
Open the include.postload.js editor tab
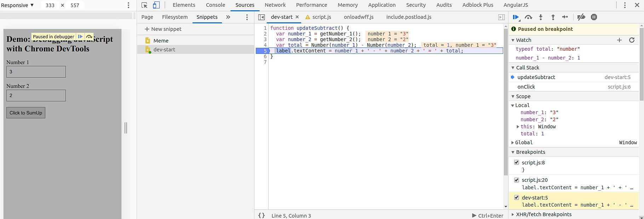pyautogui.click(x=409, y=17)
